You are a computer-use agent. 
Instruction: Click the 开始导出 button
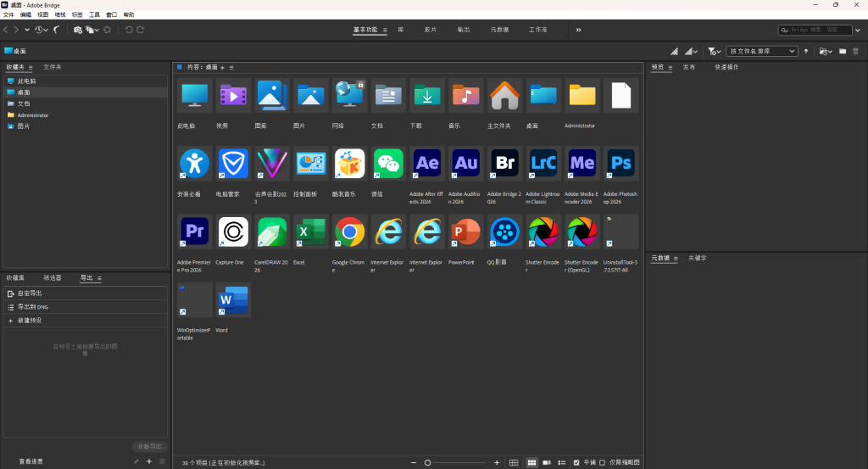click(149, 446)
